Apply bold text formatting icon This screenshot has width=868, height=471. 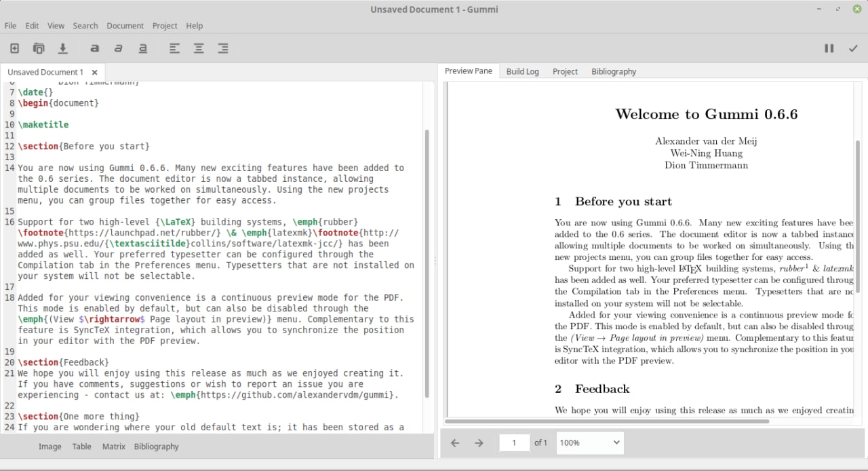click(94, 48)
